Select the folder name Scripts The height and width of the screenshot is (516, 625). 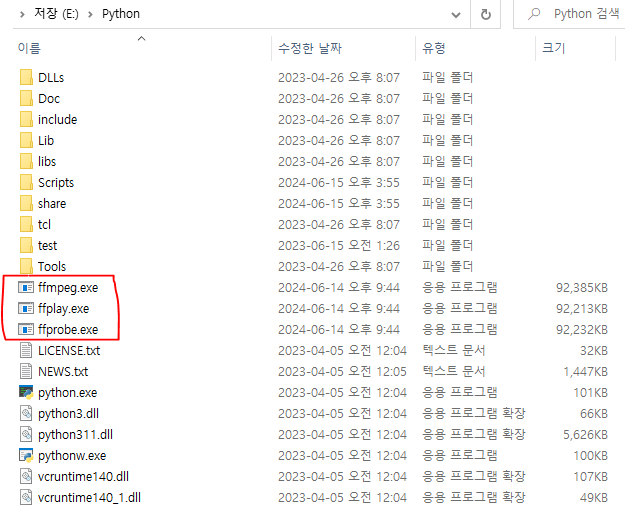click(56, 183)
